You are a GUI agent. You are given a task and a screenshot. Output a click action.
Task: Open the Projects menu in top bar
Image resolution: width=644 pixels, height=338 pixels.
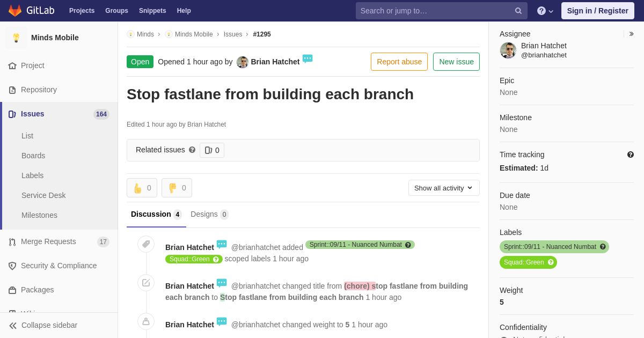pyautogui.click(x=82, y=11)
